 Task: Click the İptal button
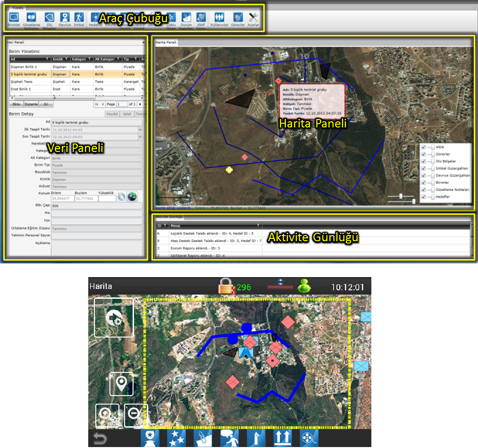pyautogui.click(x=127, y=114)
